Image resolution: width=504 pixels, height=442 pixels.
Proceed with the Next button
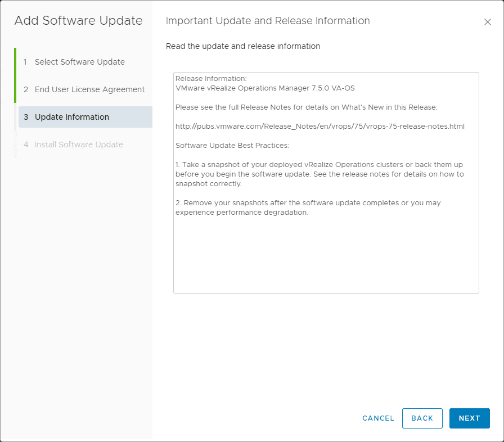click(x=469, y=418)
